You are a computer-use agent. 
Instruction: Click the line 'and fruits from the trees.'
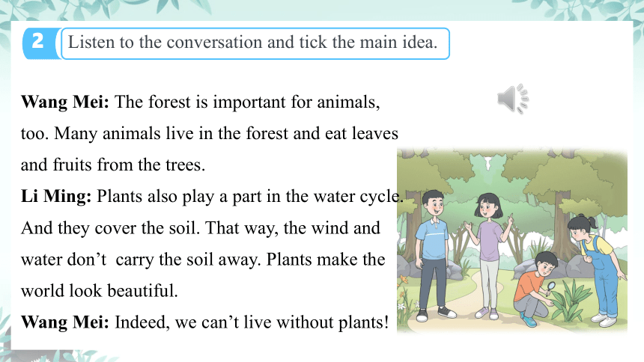[x=113, y=165]
